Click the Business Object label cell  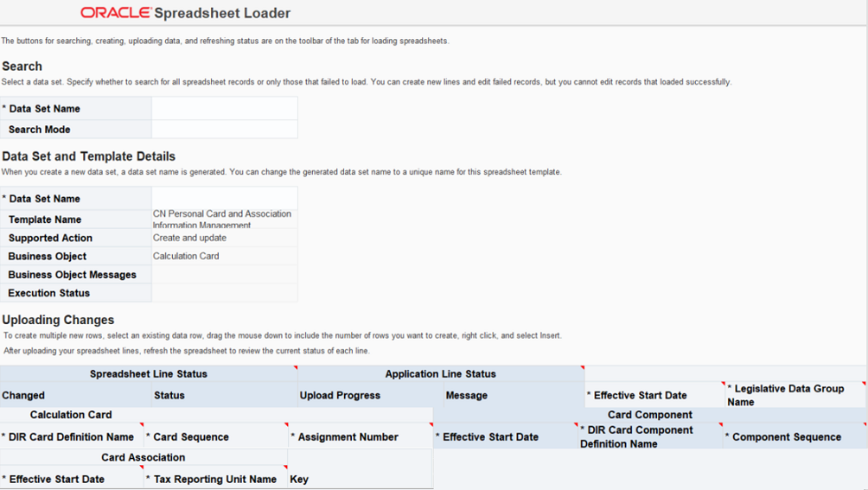point(76,256)
